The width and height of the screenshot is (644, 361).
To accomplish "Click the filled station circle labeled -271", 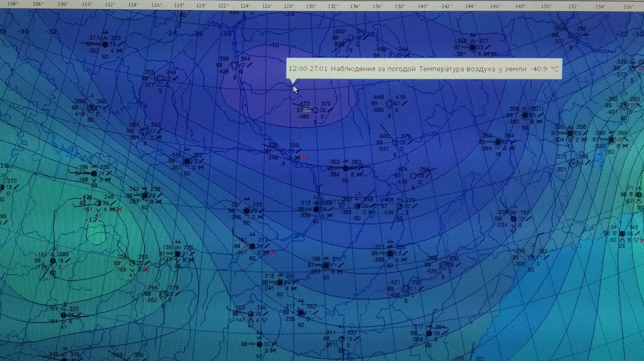I will coord(105,44).
